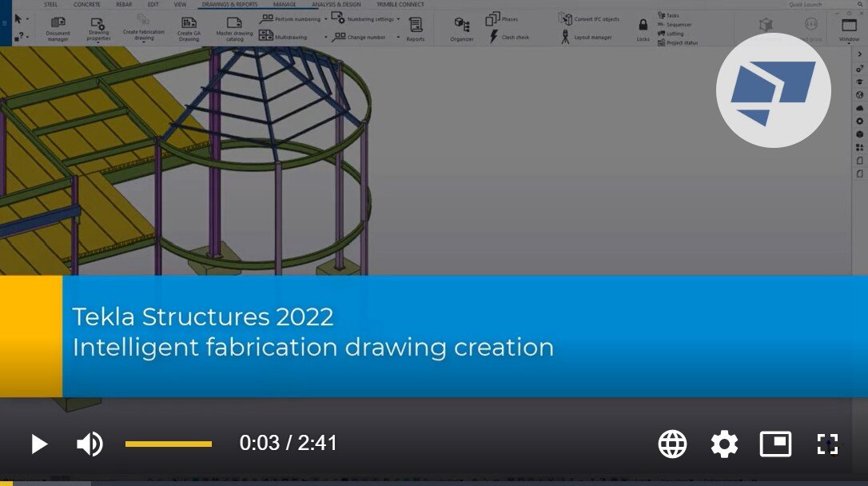Mute the video volume

click(90, 444)
